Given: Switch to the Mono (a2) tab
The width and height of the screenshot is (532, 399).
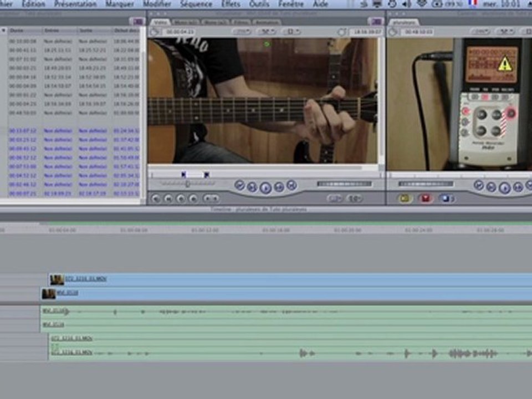Looking at the screenshot, I should (215, 22).
